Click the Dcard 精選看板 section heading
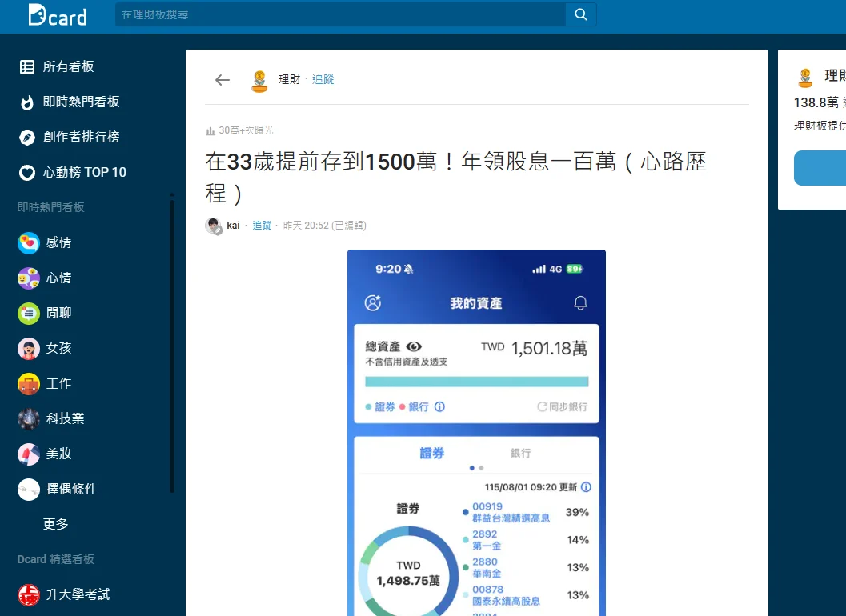This screenshot has width=846, height=616. (x=55, y=559)
